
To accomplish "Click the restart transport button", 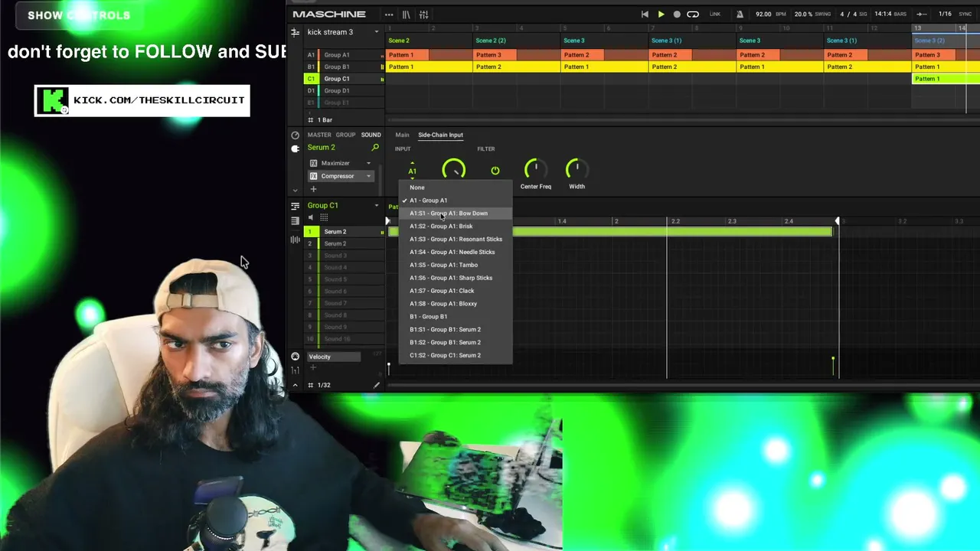I will coord(645,14).
